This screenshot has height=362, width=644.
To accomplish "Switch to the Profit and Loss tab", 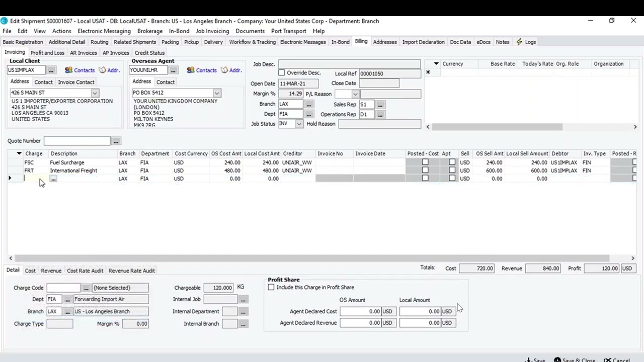I will (x=47, y=53).
